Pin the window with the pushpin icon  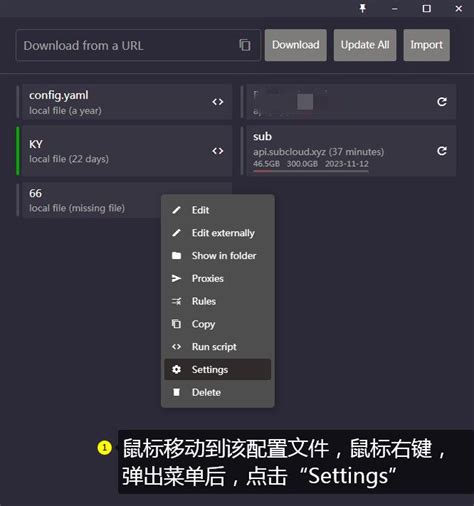coord(363,8)
